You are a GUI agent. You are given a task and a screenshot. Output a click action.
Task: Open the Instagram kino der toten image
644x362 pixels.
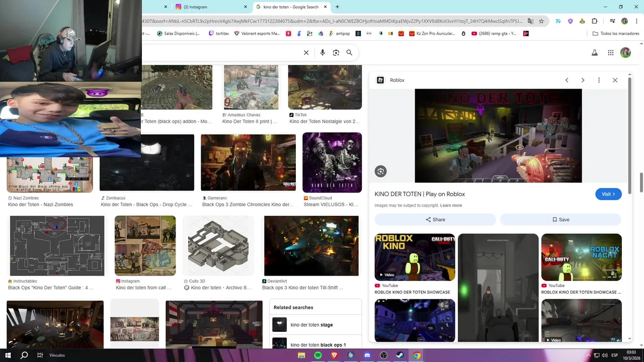[x=145, y=246]
